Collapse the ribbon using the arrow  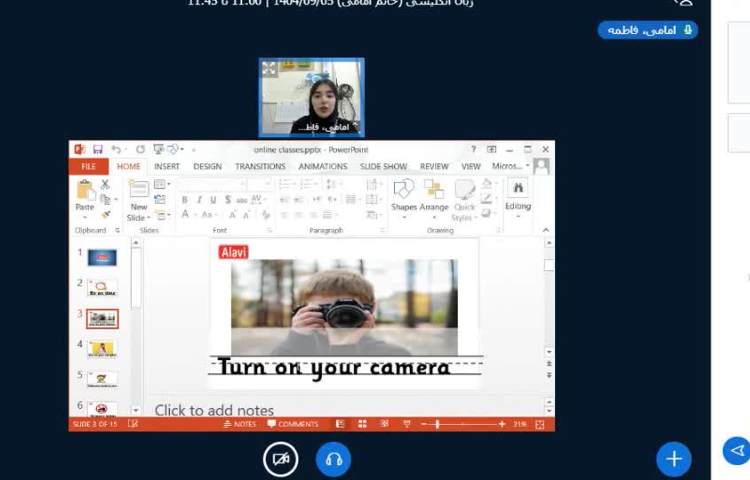545,230
